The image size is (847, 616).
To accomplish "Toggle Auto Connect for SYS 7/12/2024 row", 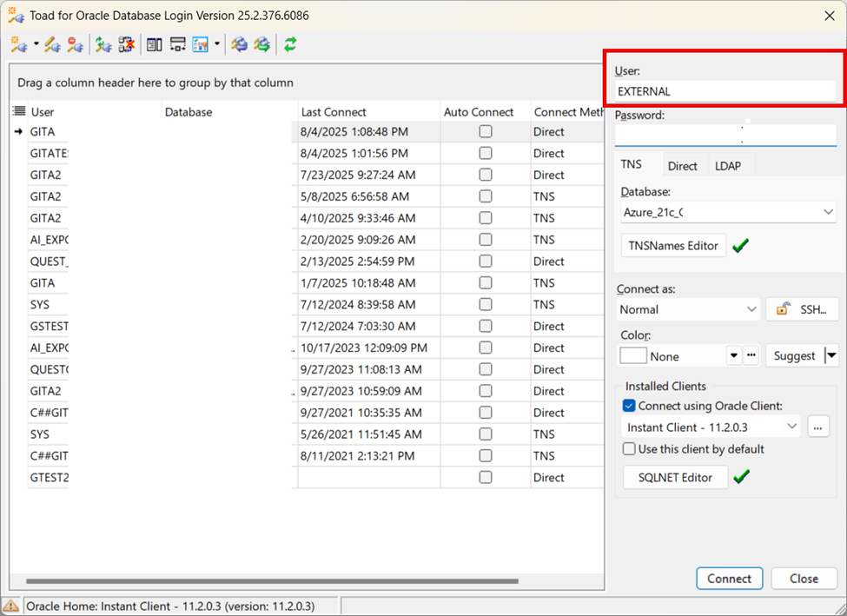I will (486, 304).
